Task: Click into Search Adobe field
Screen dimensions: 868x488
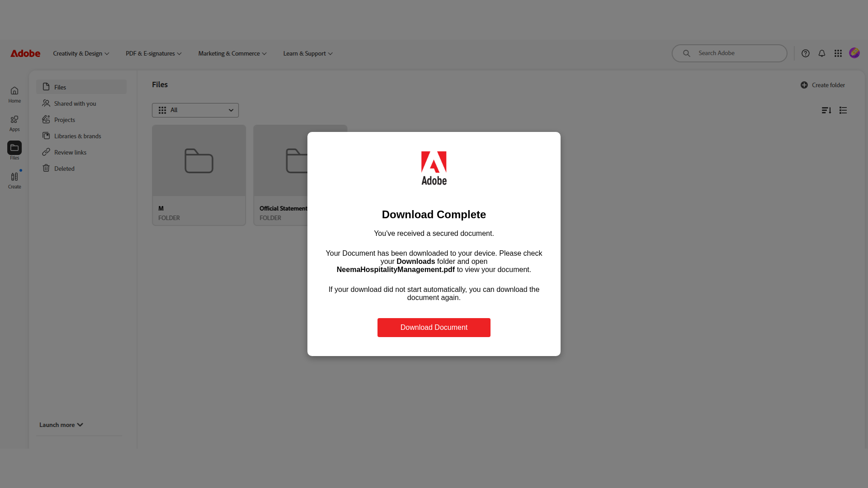Action: click(x=729, y=53)
